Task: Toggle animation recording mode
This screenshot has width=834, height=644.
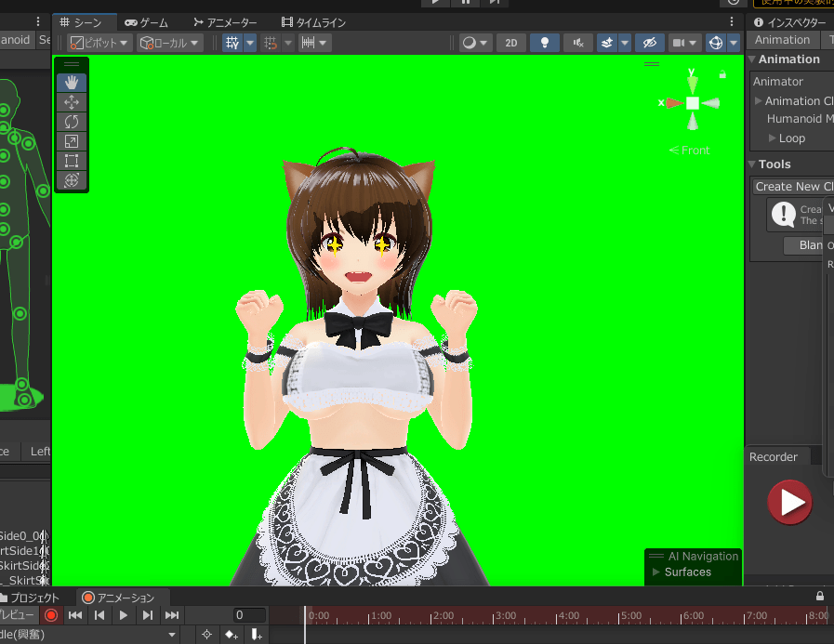Action: point(51,615)
